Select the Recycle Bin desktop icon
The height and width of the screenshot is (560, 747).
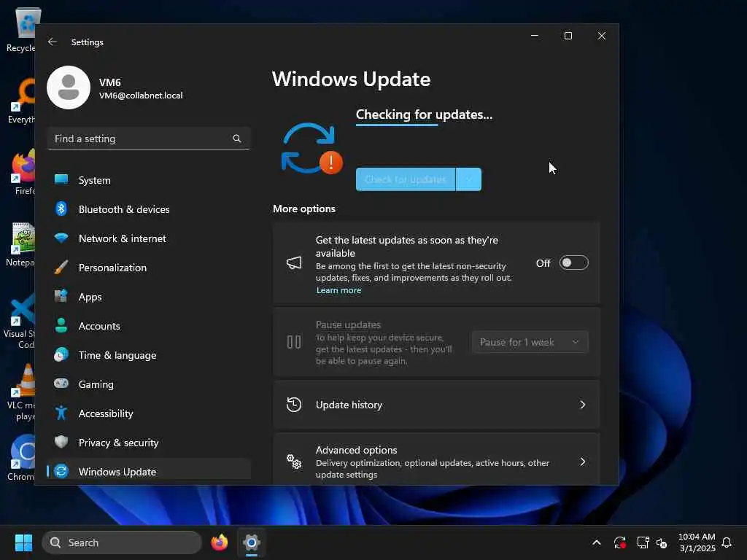(21, 29)
